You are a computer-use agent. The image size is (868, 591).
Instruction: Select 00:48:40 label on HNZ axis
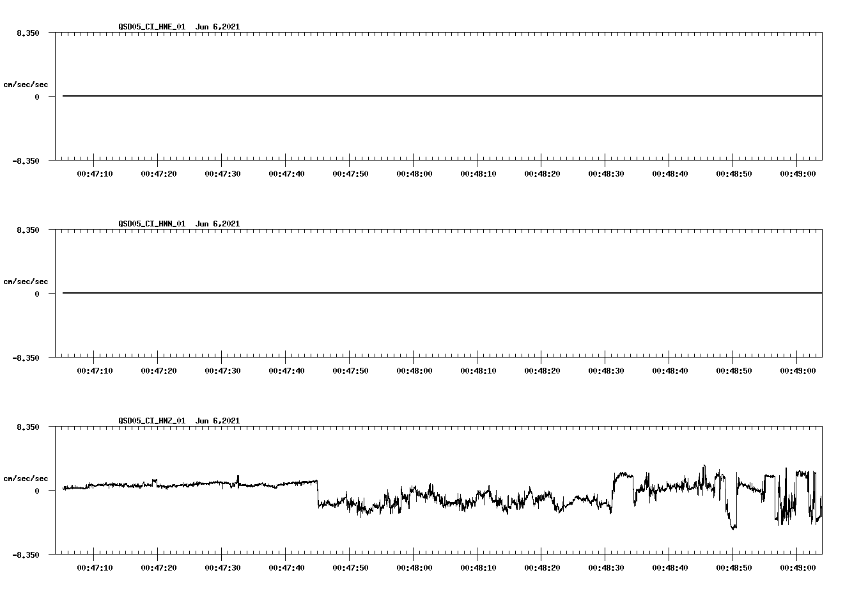tap(670, 568)
